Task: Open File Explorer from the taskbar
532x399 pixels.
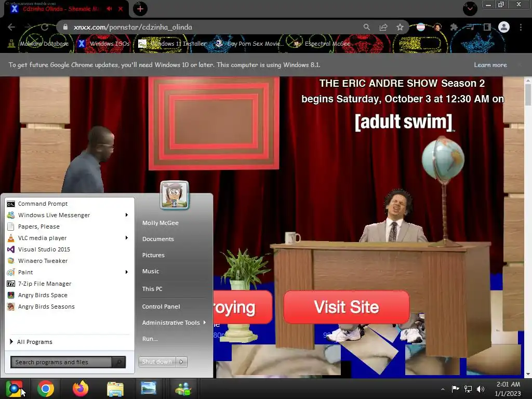Action: (x=115, y=389)
